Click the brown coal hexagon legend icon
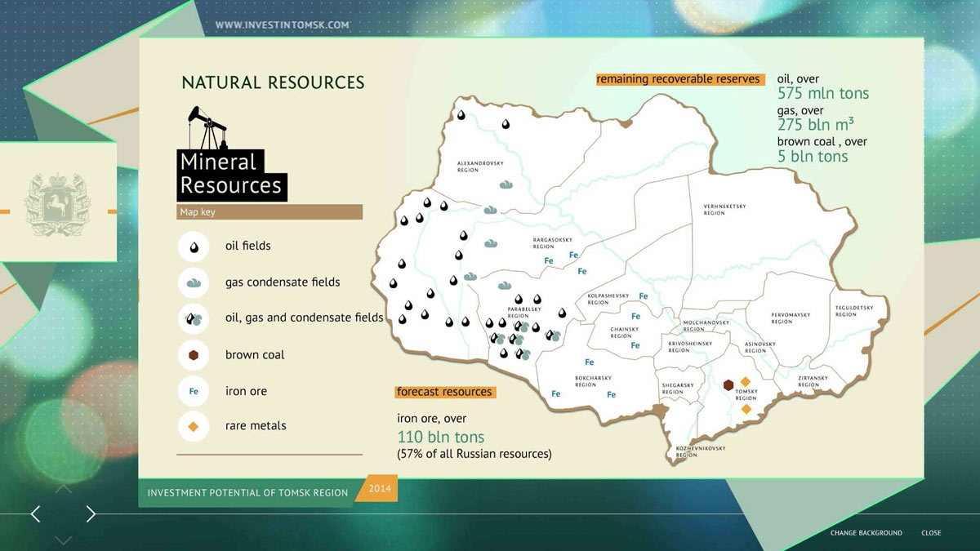Viewport: 980px width, 551px height. (x=194, y=355)
